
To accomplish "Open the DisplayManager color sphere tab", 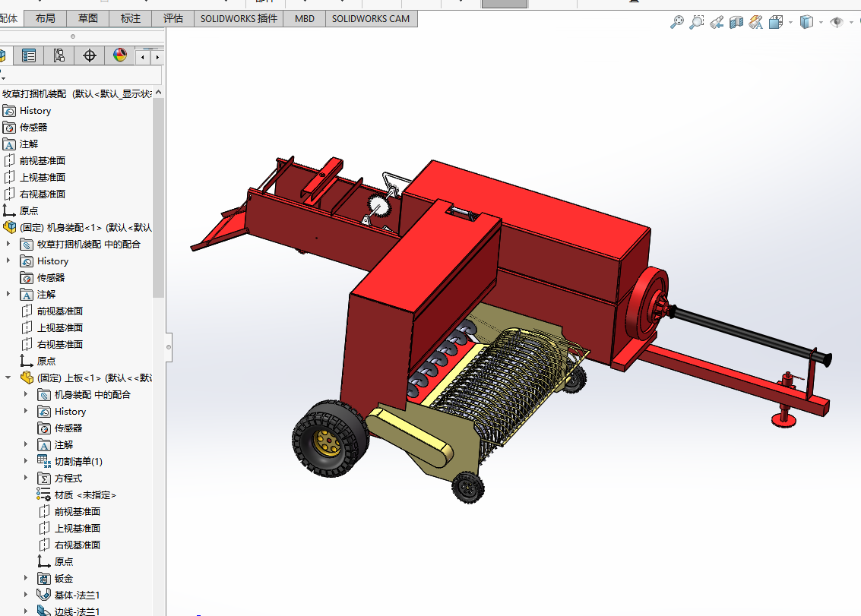I will tap(120, 55).
